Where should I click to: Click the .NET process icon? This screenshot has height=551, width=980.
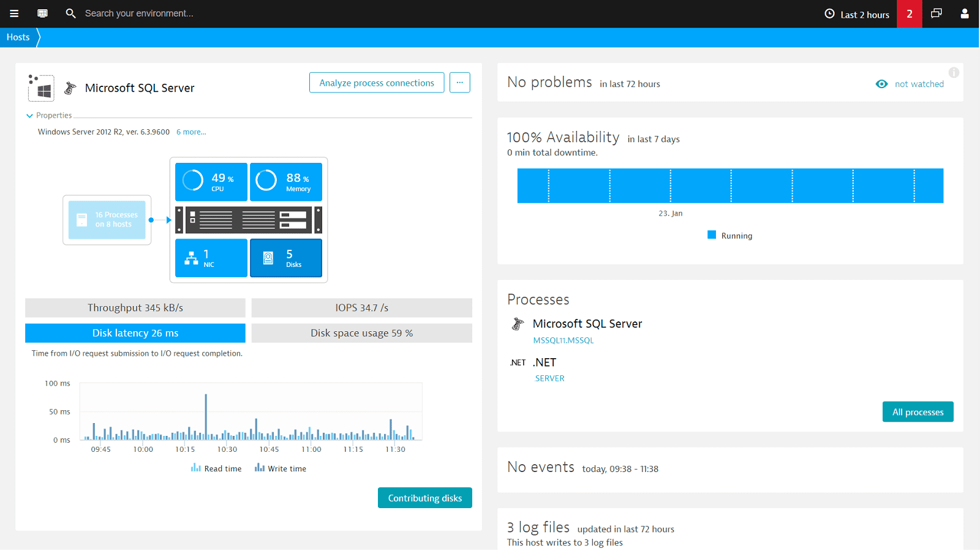coord(518,362)
